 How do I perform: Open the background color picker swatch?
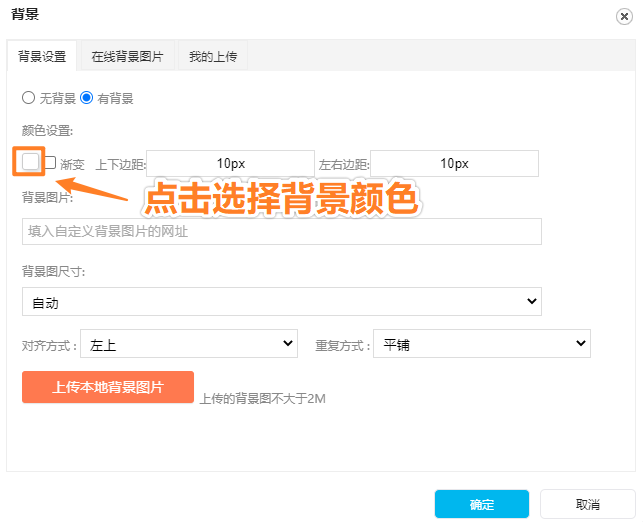[x=30, y=162]
